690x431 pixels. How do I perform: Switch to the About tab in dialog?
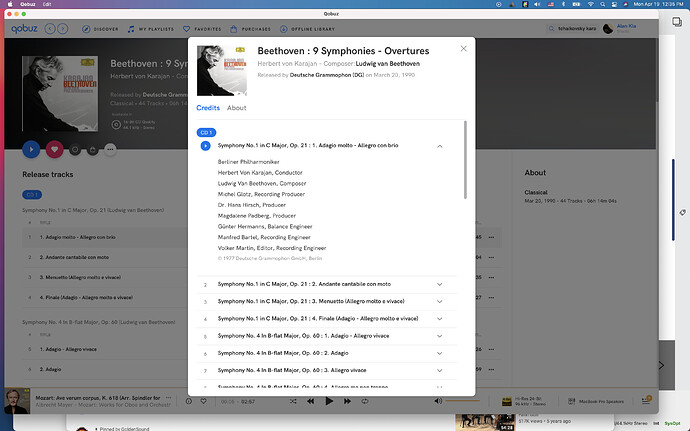[236, 108]
